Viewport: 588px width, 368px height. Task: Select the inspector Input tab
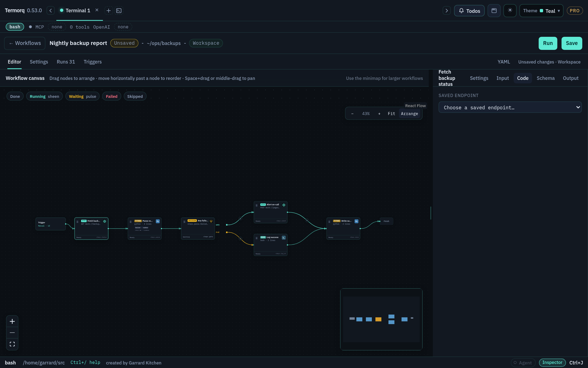point(503,78)
